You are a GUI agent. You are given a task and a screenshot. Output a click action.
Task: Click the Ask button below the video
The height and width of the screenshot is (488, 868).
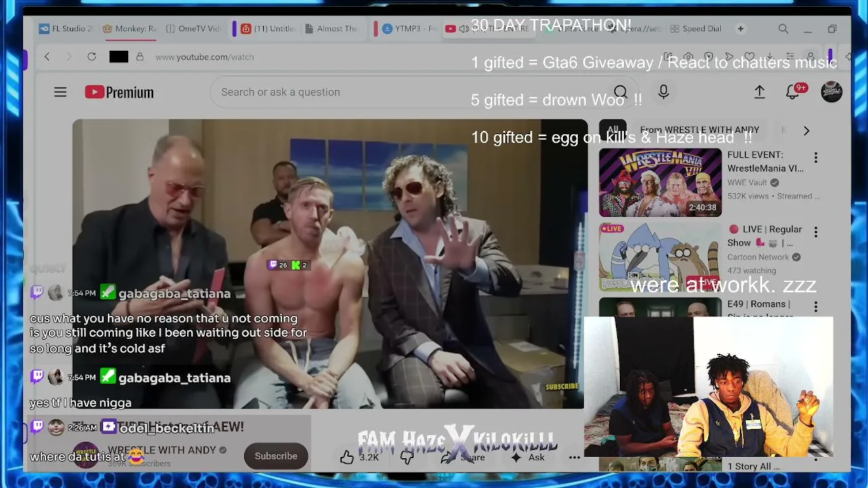pos(528,457)
